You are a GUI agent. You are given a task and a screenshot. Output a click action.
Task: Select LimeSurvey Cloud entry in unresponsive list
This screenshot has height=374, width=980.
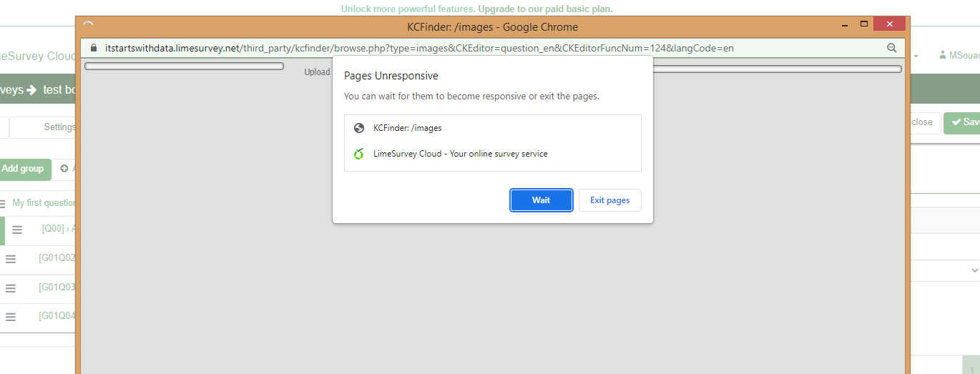492,154
